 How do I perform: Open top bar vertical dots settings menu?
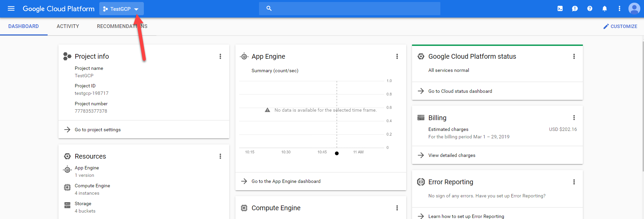click(x=619, y=9)
